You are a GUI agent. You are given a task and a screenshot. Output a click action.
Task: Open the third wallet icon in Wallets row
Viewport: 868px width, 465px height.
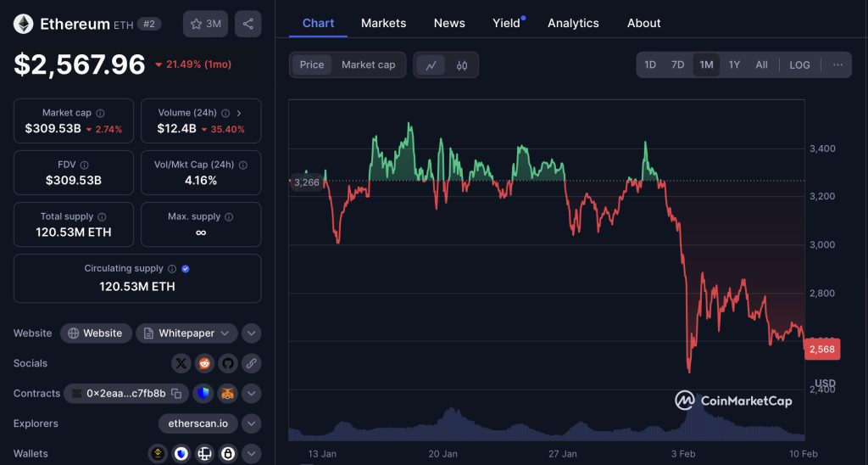(204, 454)
